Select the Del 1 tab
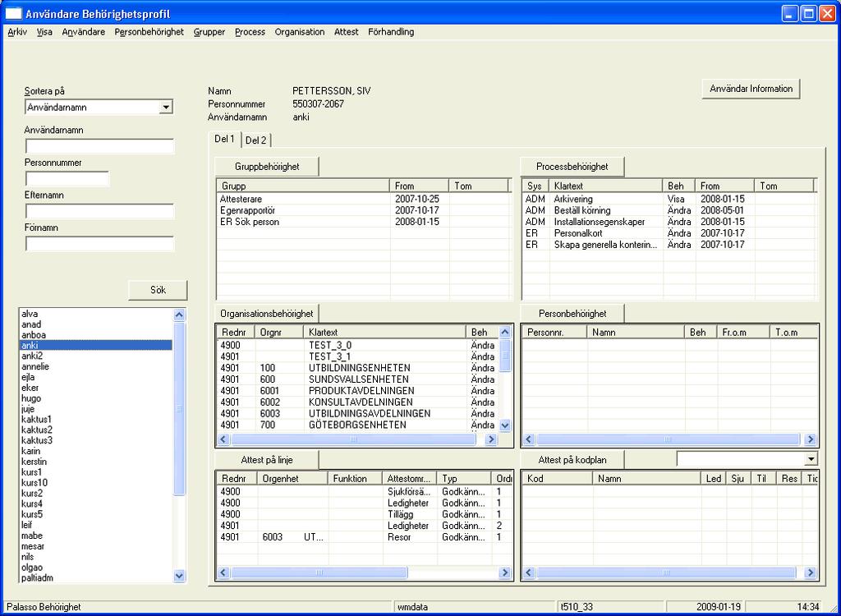 tap(225, 139)
